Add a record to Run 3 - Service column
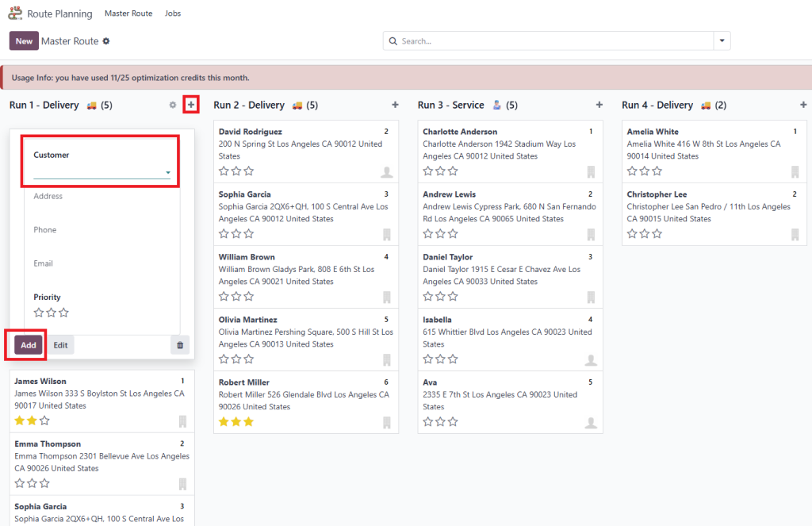Image resolution: width=812 pixels, height=526 pixels. (x=599, y=105)
